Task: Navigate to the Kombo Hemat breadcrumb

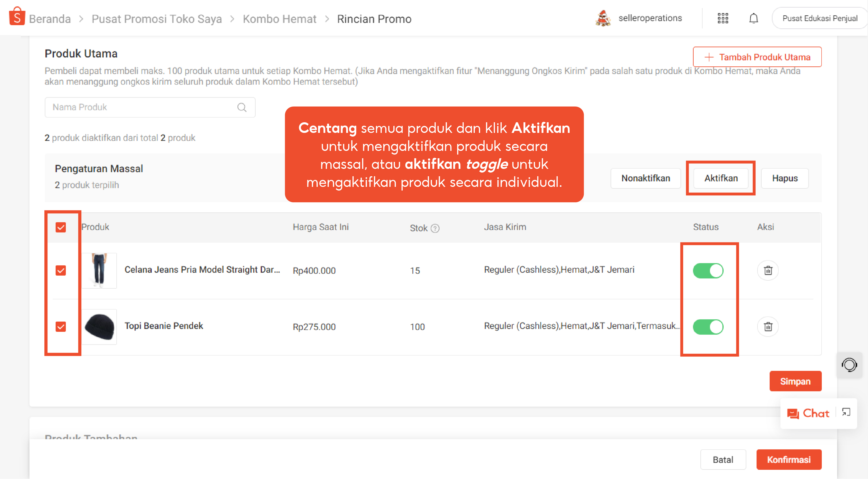Action: click(279, 19)
